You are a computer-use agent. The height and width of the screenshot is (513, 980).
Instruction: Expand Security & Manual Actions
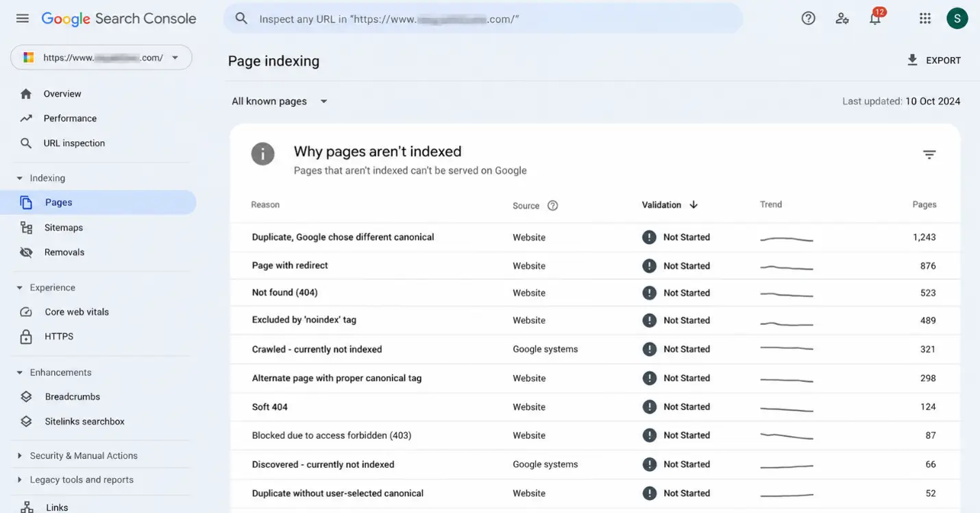(19, 456)
